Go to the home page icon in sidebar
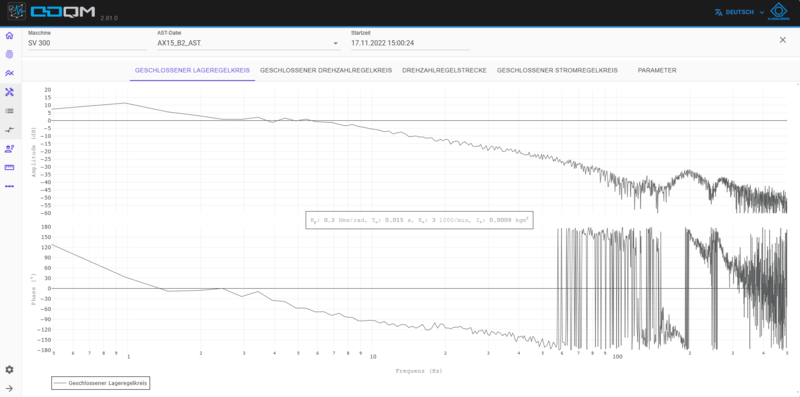 9,36
